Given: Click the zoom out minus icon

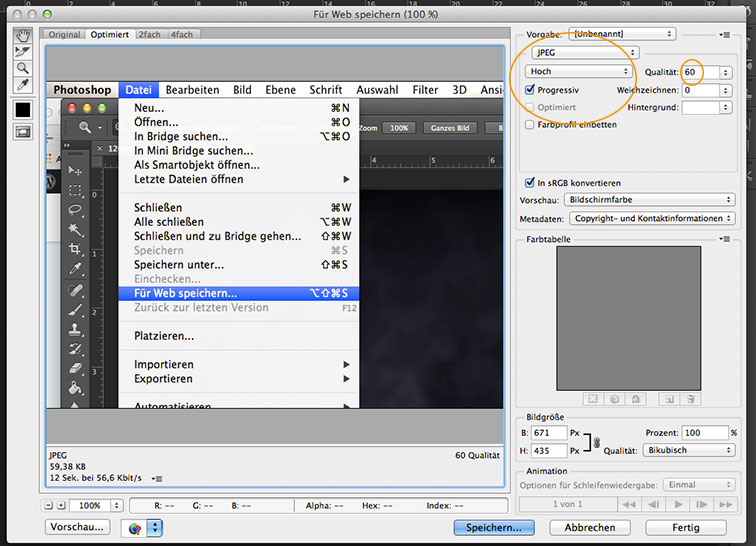Looking at the screenshot, I should click(x=48, y=505).
